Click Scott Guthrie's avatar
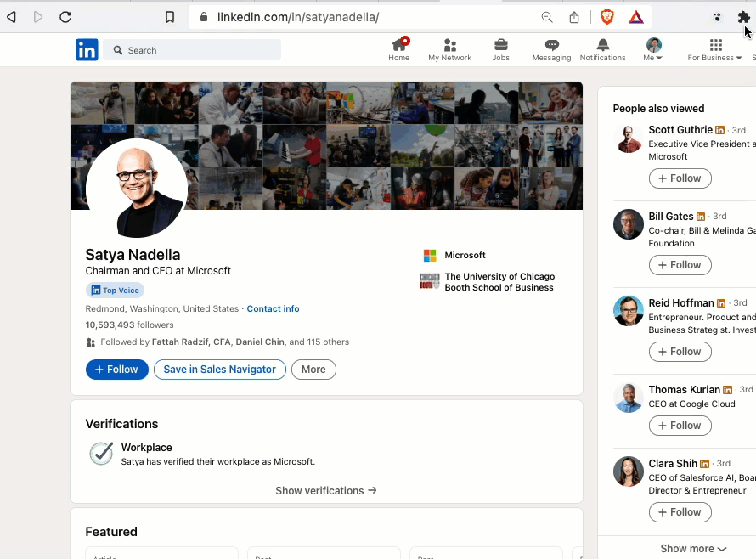The height and width of the screenshot is (559, 756). pos(629,138)
